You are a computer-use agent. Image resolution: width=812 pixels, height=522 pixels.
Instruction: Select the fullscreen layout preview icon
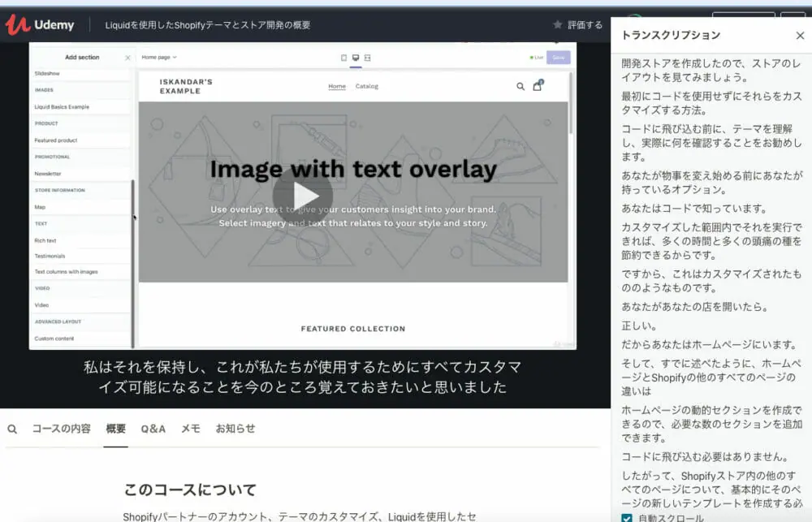pyautogui.click(x=367, y=58)
